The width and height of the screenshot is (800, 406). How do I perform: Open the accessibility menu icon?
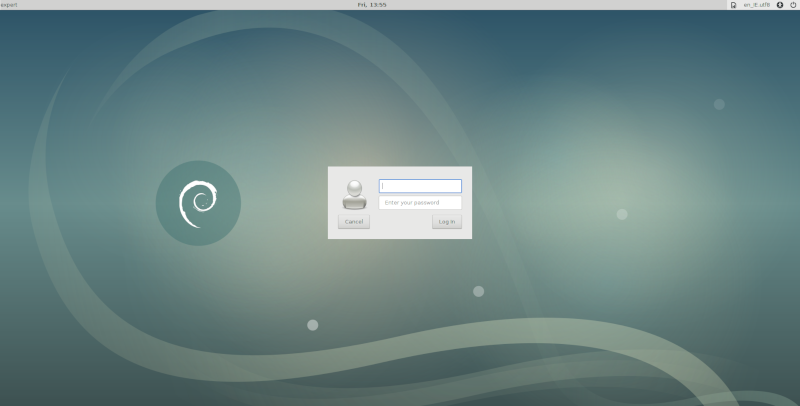click(780, 5)
